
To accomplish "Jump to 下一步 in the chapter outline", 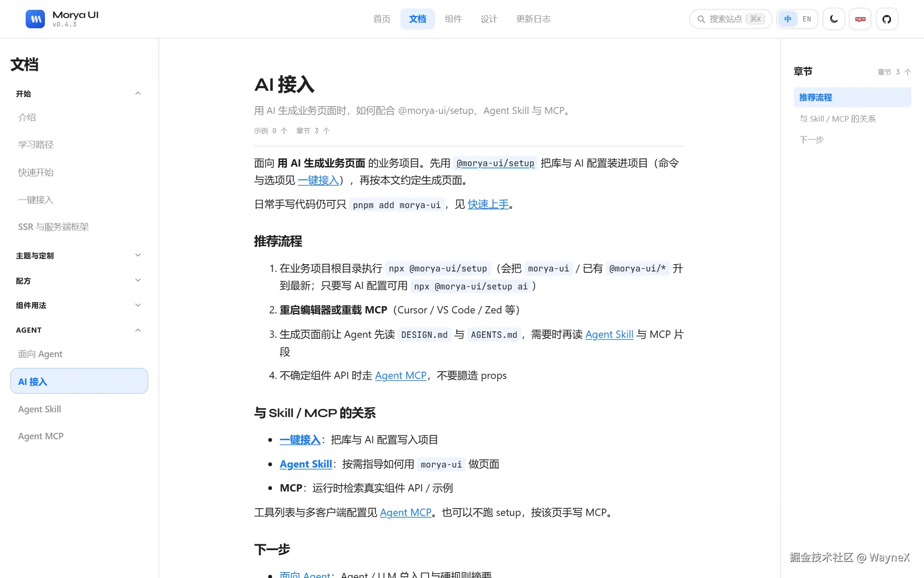I will click(x=811, y=140).
